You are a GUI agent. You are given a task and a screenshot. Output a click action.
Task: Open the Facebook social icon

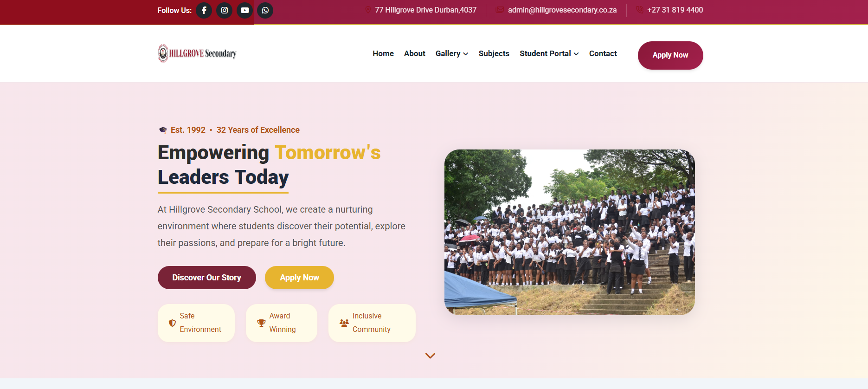[x=204, y=10]
